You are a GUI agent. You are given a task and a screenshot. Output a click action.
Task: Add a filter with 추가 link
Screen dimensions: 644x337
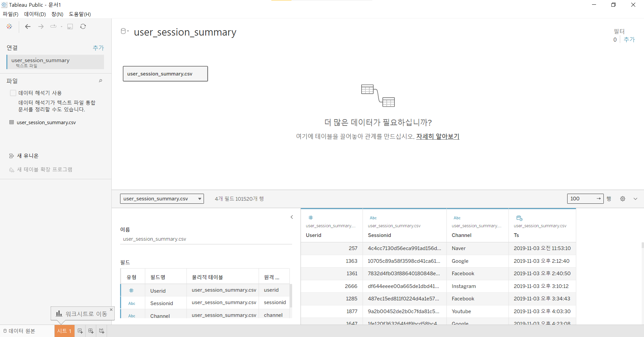click(629, 40)
